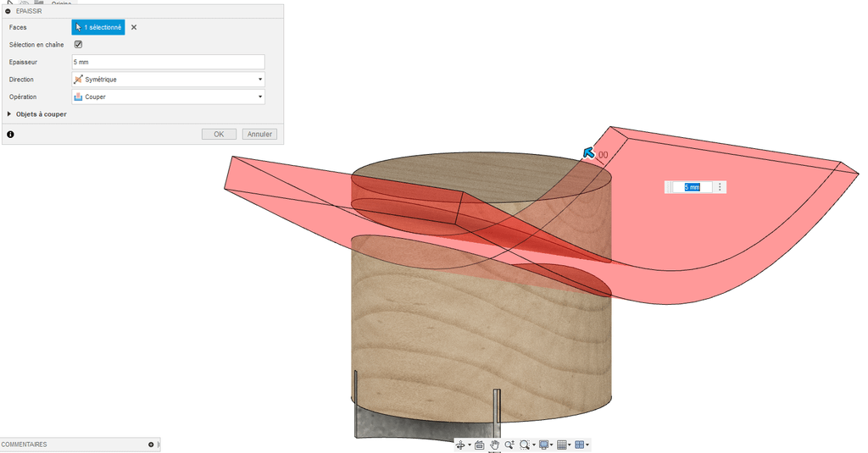Viewport: 868px width, 453px height.
Task: Click the 'Faces' label text
Action: [18, 27]
